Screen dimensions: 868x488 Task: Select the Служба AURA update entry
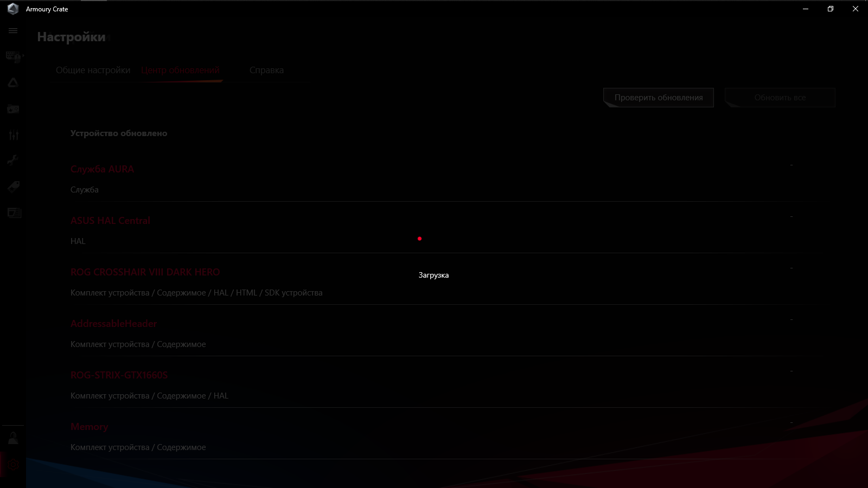click(102, 169)
